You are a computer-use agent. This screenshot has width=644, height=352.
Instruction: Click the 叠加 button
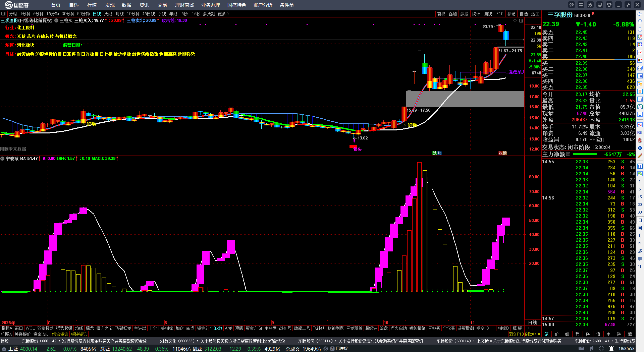point(453,14)
